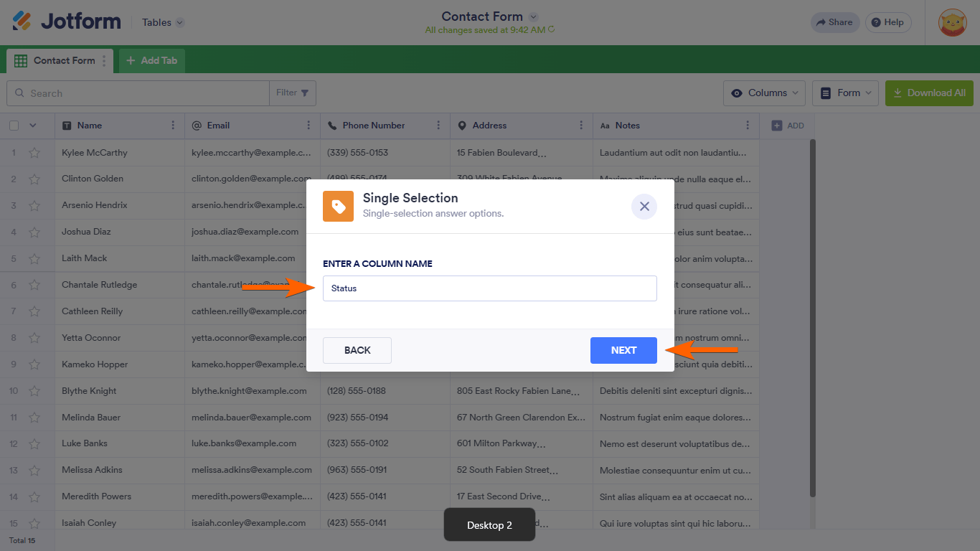Image resolution: width=980 pixels, height=551 pixels.
Task: Open the user avatar menu
Action: click(953, 22)
